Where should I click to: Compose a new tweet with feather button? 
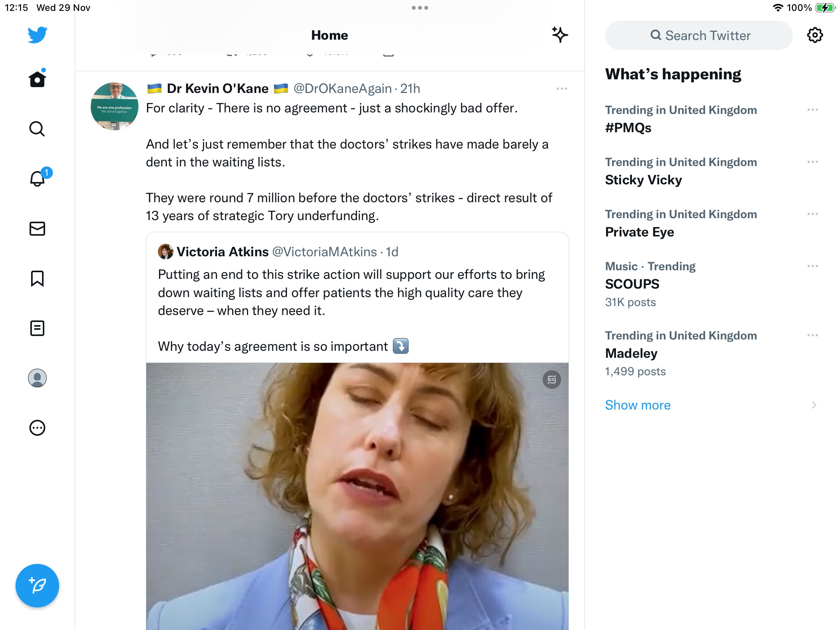37,586
